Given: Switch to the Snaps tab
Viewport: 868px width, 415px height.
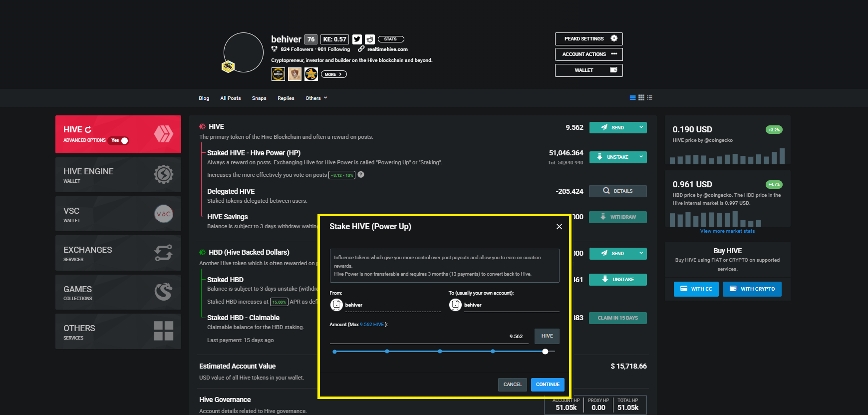Looking at the screenshot, I should click(x=259, y=98).
